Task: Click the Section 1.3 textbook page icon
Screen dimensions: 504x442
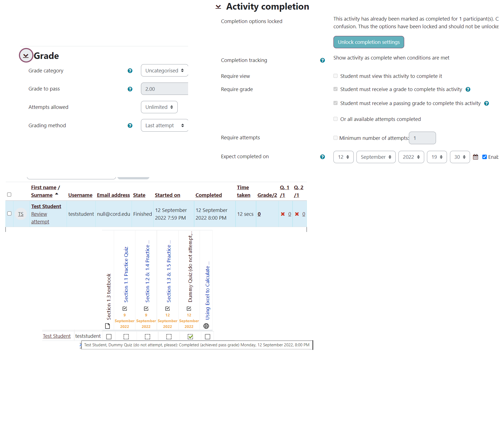Action: [x=107, y=326]
